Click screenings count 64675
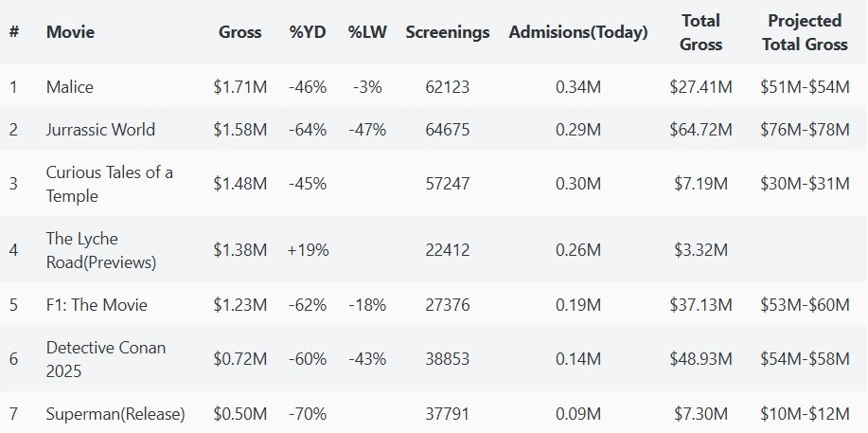The image size is (868, 433). coord(448,130)
